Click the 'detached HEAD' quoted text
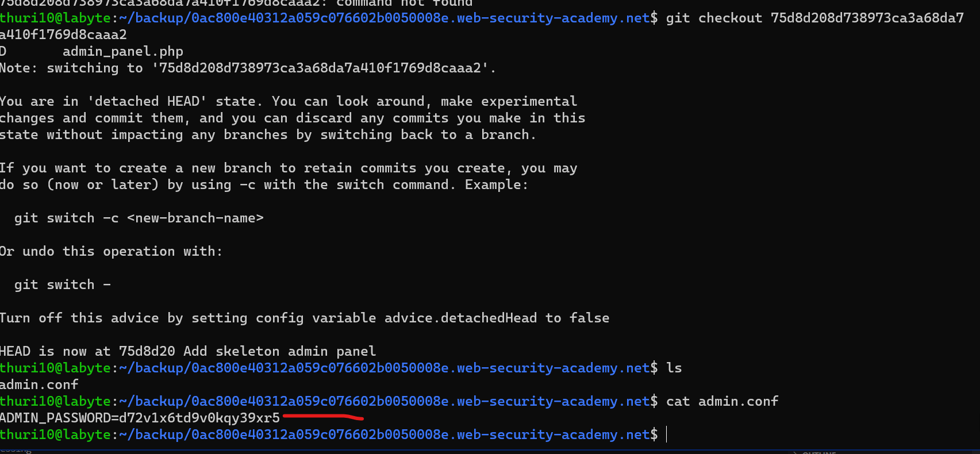The height and width of the screenshot is (454, 980). tap(147, 101)
